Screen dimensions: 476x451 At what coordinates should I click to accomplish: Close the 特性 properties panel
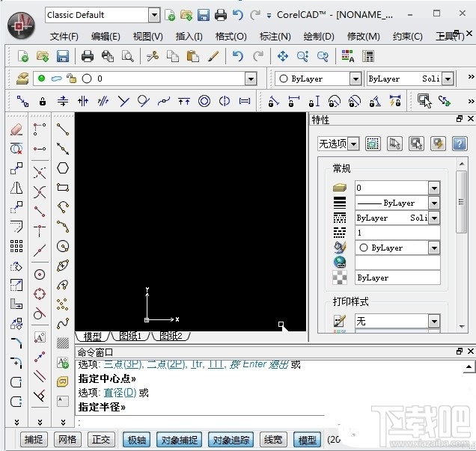point(470,119)
